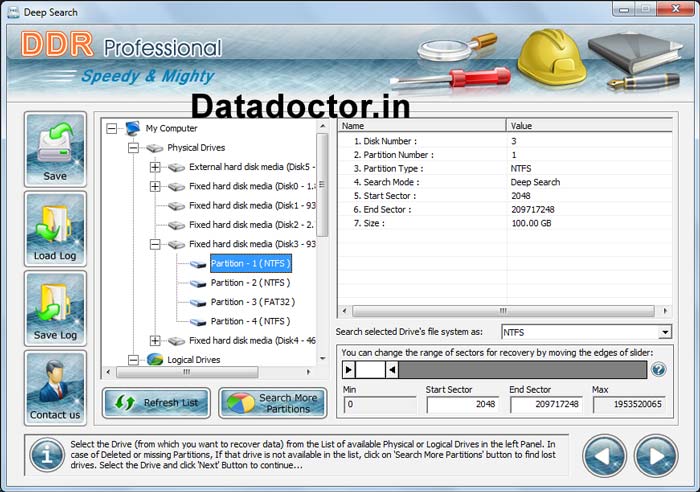
Task: Click tree scrollbar up arrow
Action: pyautogui.click(x=322, y=126)
